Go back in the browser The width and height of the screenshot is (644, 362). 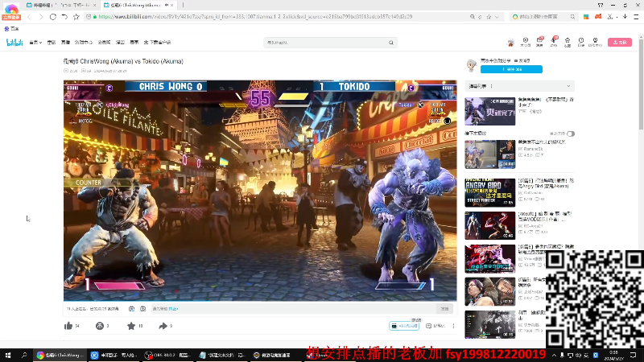(29, 17)
